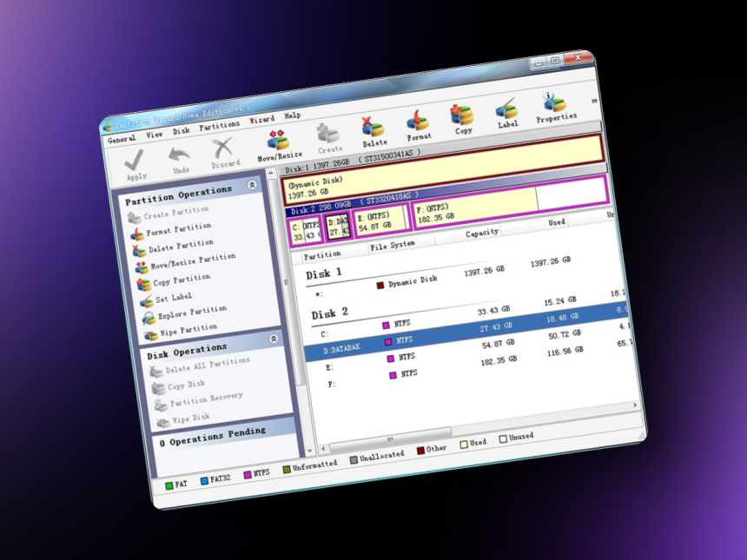The height and width of the screenshot is (560, 747).
Task: Expand the toolbar overflow chevron
Action: pos(594,101)
